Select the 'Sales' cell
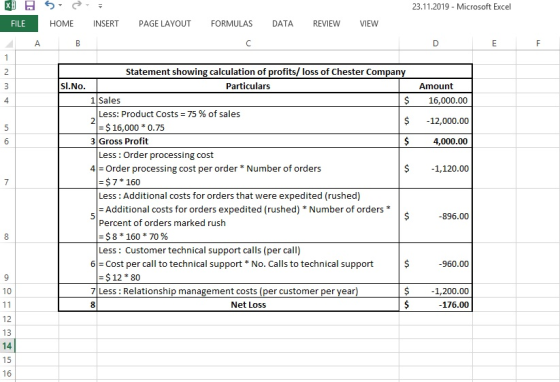The width and height of the screenshot is (560, 382). 248,100
